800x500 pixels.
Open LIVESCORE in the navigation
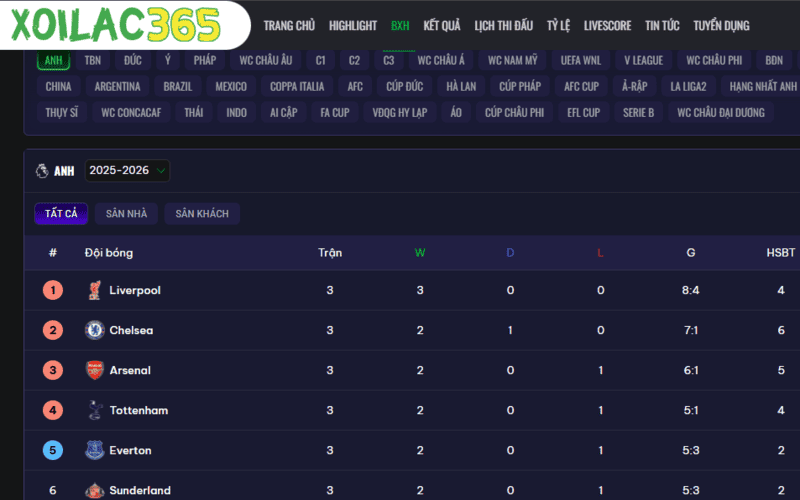click(607, 26)
